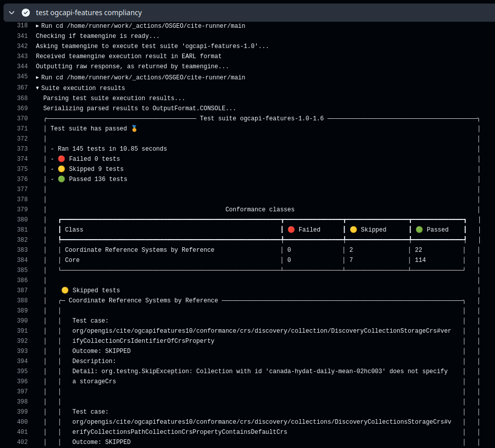The image size is (495, 448).
Task: Click 'Ran 145 tests in 10.85 seconds'
Action: point(112,149)
